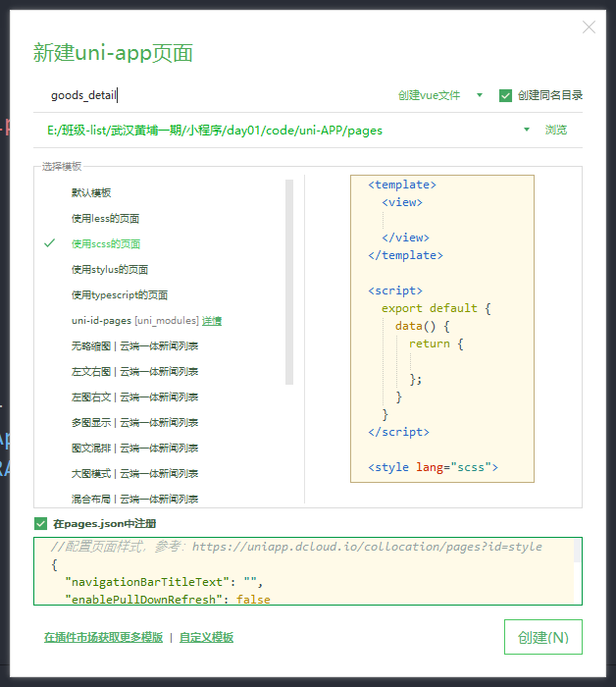Close the new uni-app page dialog
The height and width of the screenshot is (687, 616).
[589, 27]
